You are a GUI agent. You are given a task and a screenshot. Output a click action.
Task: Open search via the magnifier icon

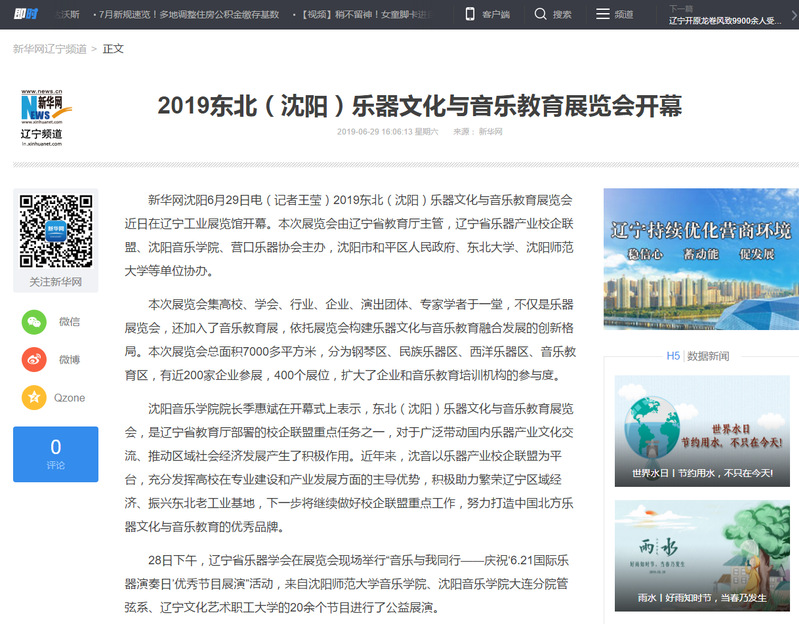click(540, 14)
